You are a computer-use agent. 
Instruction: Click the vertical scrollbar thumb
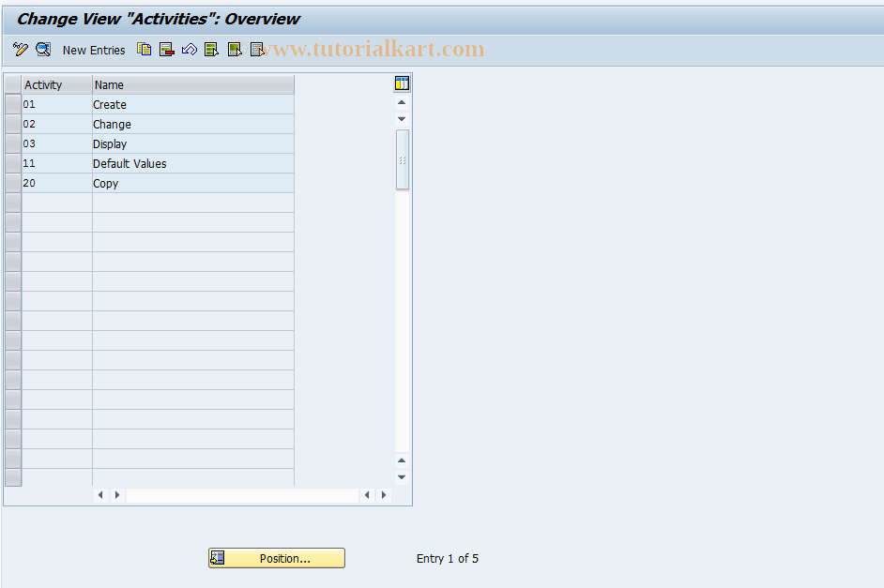[x=402, y=160]
